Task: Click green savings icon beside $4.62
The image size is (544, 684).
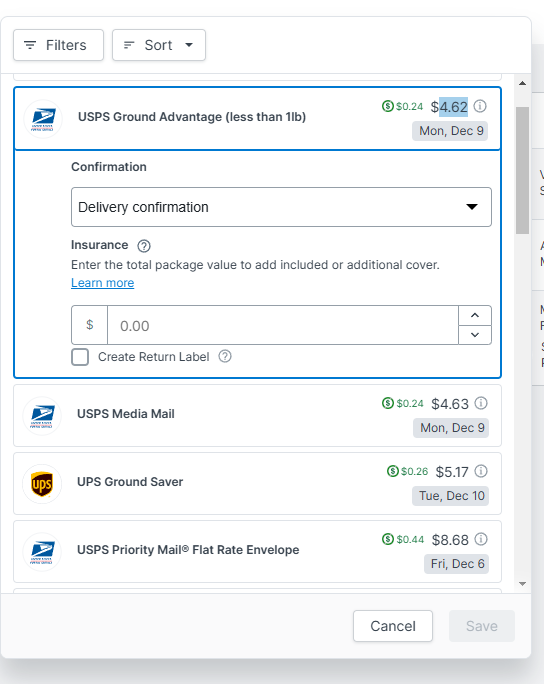Action: click(387, 106)
